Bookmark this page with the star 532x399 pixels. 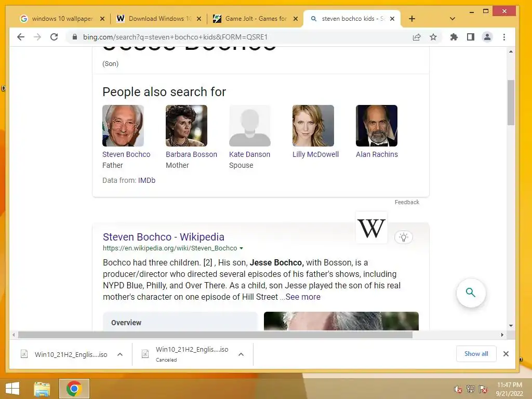[433, 37]
